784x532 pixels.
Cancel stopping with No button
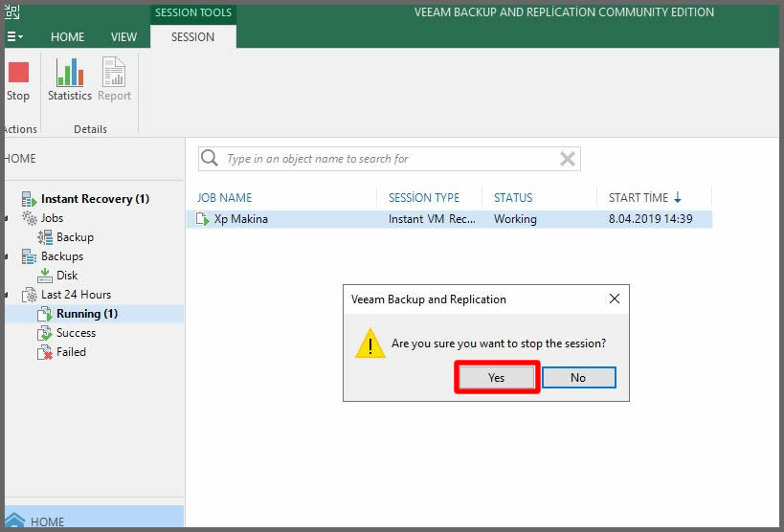click(x=578, y=378)
